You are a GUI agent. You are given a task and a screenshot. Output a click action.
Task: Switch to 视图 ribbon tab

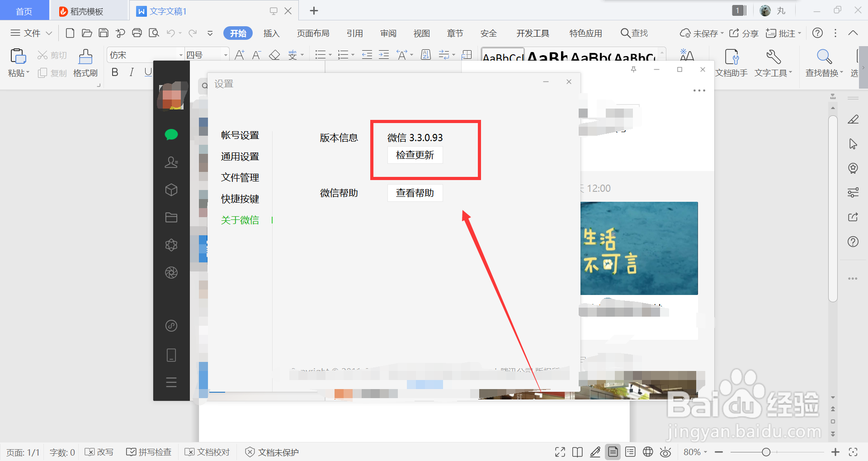[x=422, y=33]
